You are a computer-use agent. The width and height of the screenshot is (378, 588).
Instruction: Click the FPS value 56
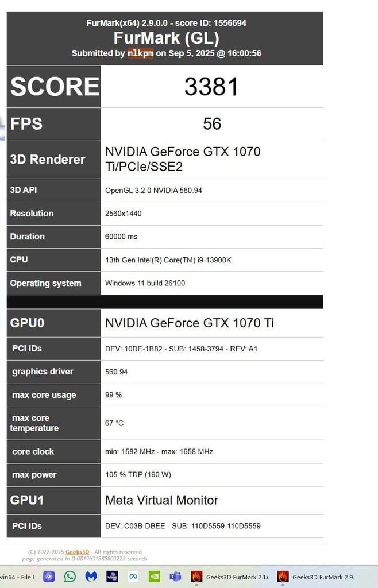click(212, 124)
